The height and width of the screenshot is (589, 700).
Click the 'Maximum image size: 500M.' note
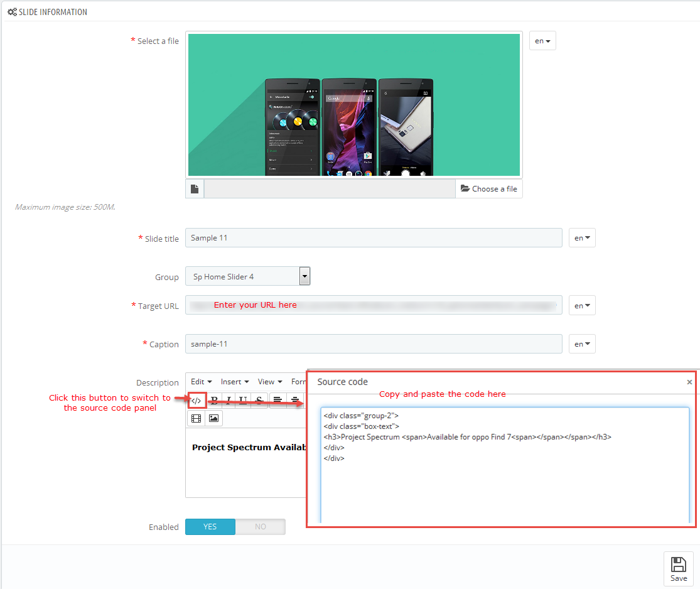coord(65,207)
